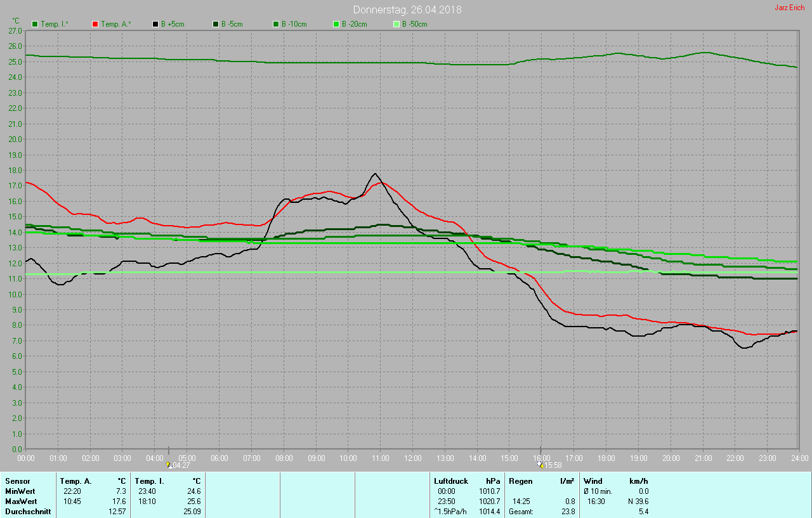The width and height of the screenshot is (812, 518).
Task: Click the "B -50cm" legend label
Action: click(414, 24)
